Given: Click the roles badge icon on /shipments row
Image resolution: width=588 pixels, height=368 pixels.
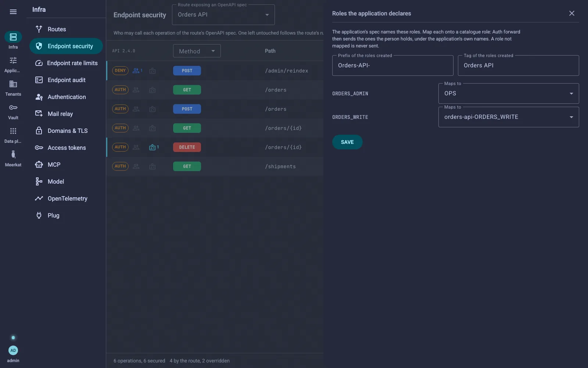Looking at the screenshot, I should (x=153, y=166).
